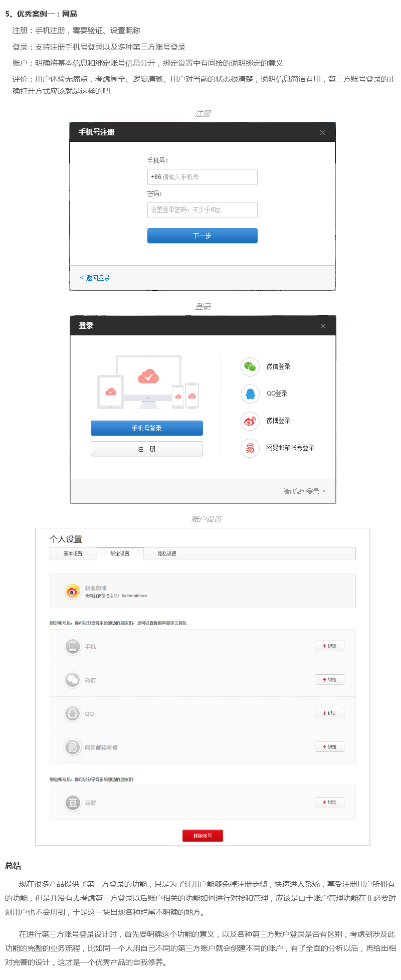Click the 账户设置 caption
This screenshot has width=401, height=980.
pos(207,519)
